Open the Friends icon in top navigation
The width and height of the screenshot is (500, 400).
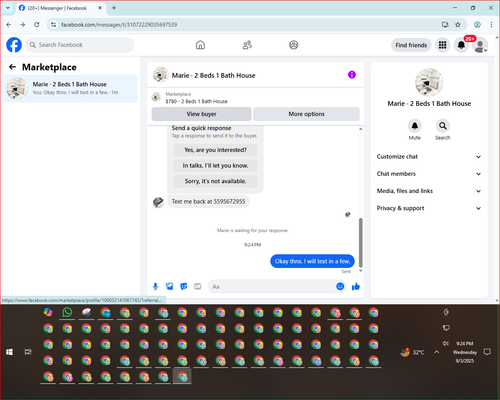point(247,45)
